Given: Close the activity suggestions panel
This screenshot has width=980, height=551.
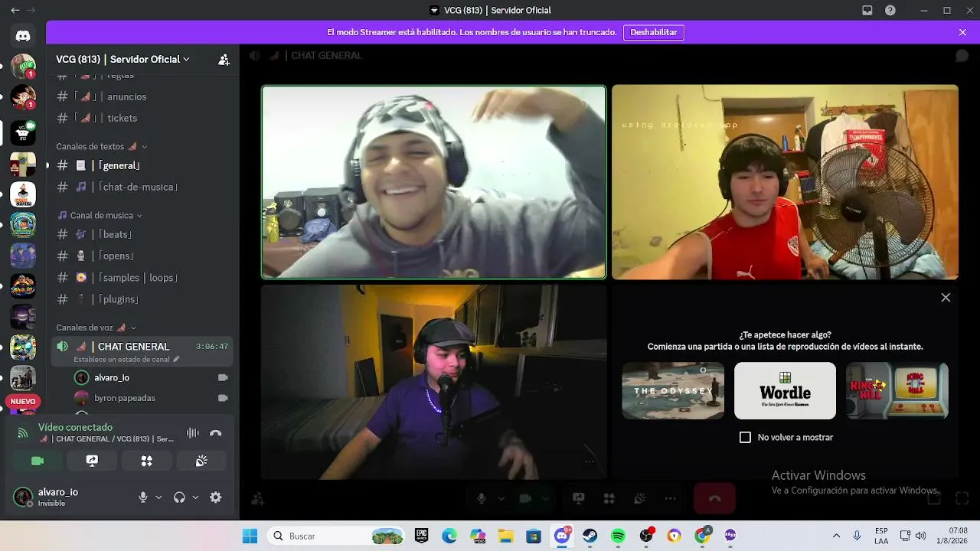Looking at the screenshot, I should (946, 298).
